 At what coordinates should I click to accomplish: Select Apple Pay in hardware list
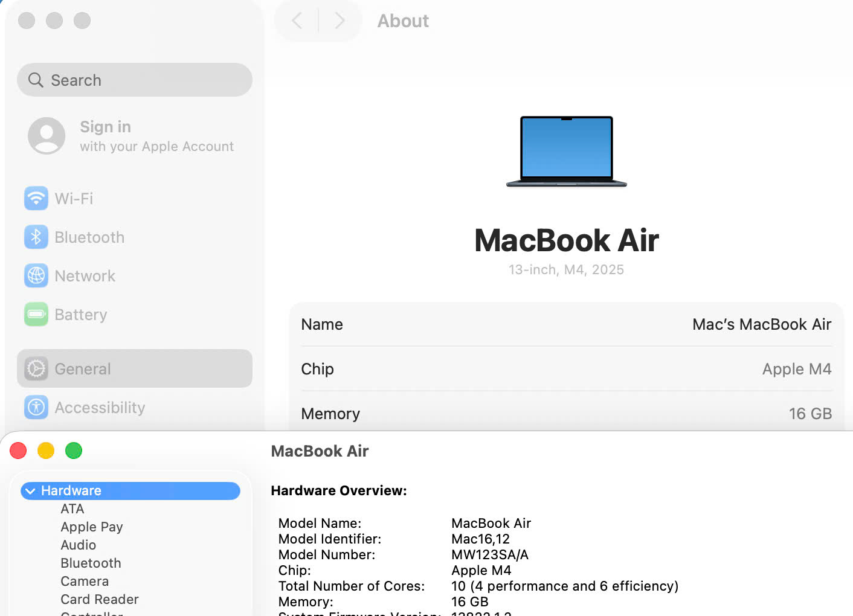tap(92, 527)
